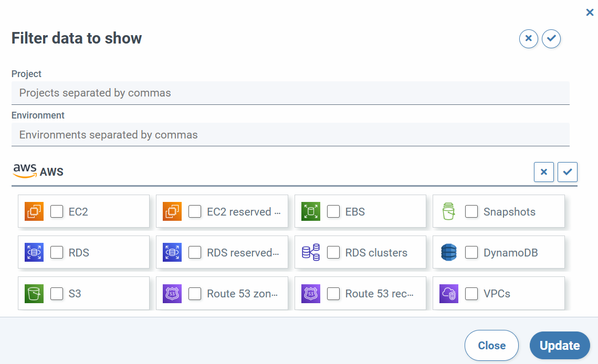
Task: Check the S3 checkbox
Action: tap(57, 294)
